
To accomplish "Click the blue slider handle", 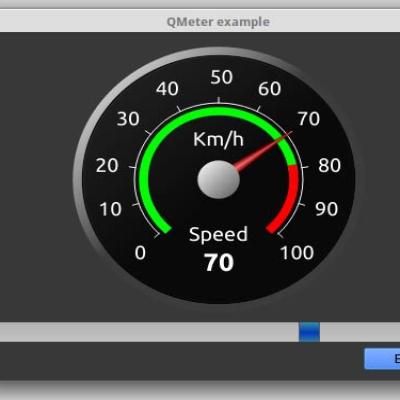I will [309, 332].
